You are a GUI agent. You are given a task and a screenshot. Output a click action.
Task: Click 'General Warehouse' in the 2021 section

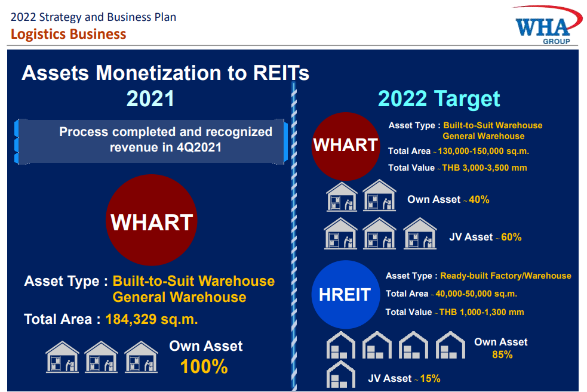179,297
